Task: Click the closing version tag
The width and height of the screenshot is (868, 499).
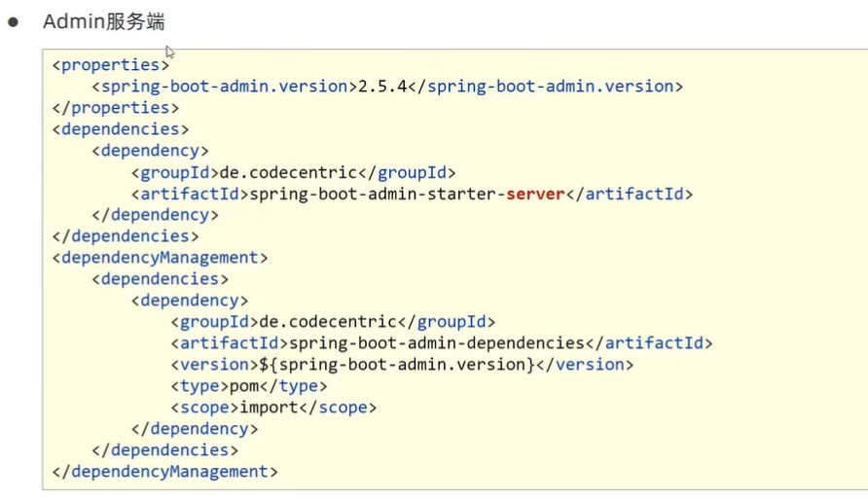Action: (585, 365)
